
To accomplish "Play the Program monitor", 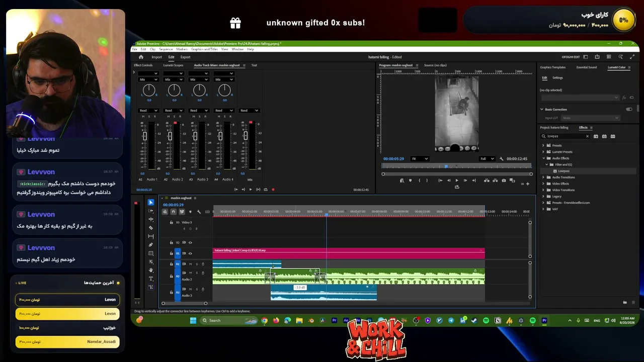I will (457, 180).
